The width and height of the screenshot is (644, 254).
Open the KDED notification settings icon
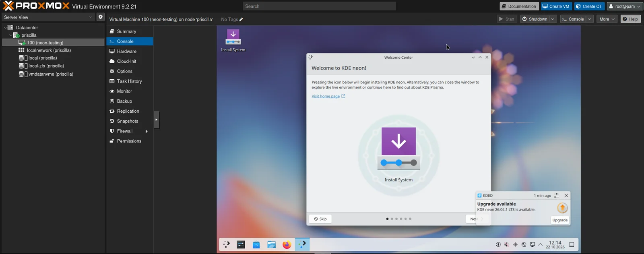tap(557, 196)
